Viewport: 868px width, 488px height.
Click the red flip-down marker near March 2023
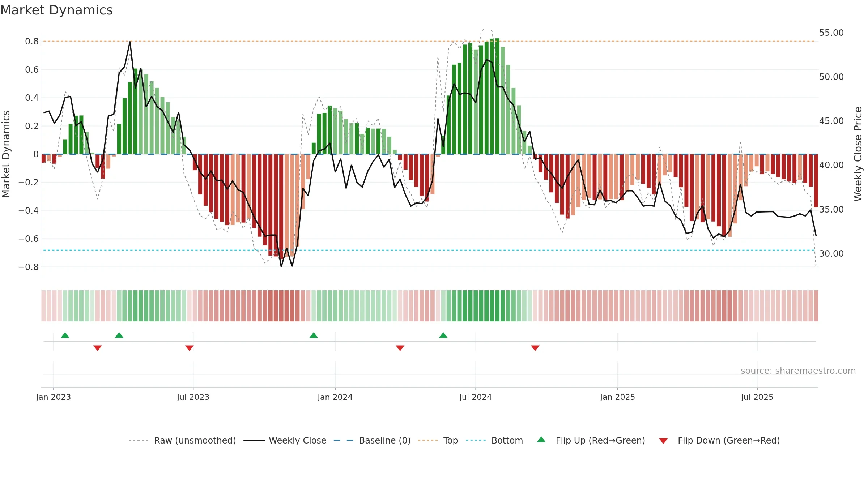pyautogui.click(x=98, y=348)
